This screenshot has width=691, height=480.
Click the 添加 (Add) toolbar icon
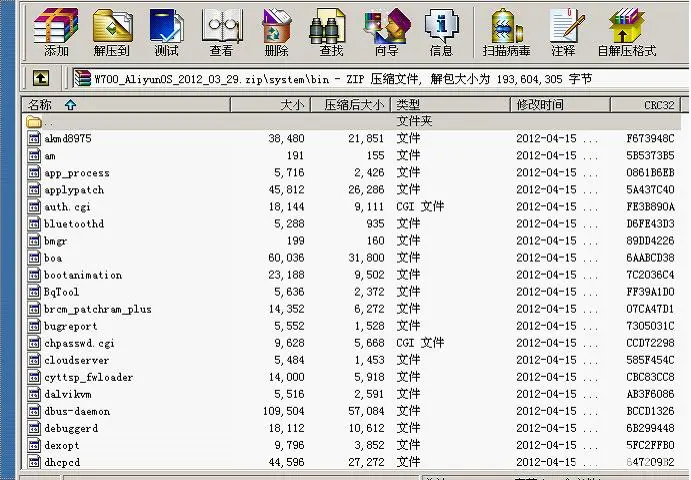point(56,32)
